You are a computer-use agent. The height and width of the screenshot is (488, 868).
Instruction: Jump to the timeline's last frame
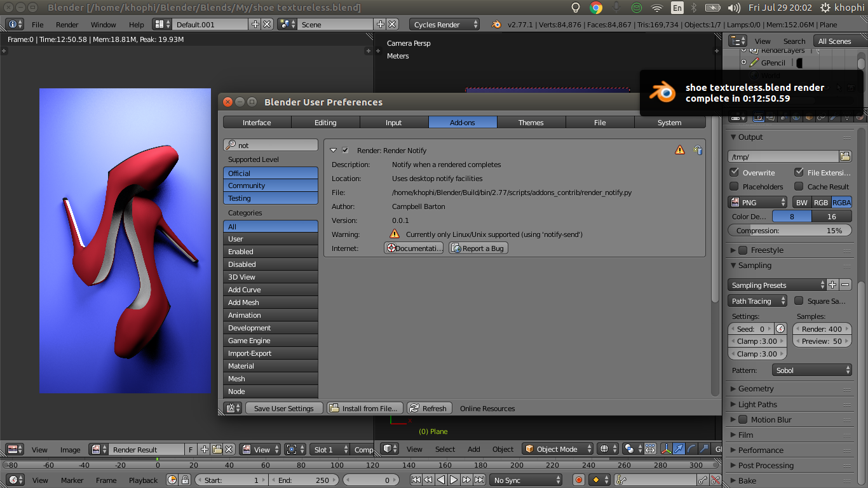tap(480, 480)
